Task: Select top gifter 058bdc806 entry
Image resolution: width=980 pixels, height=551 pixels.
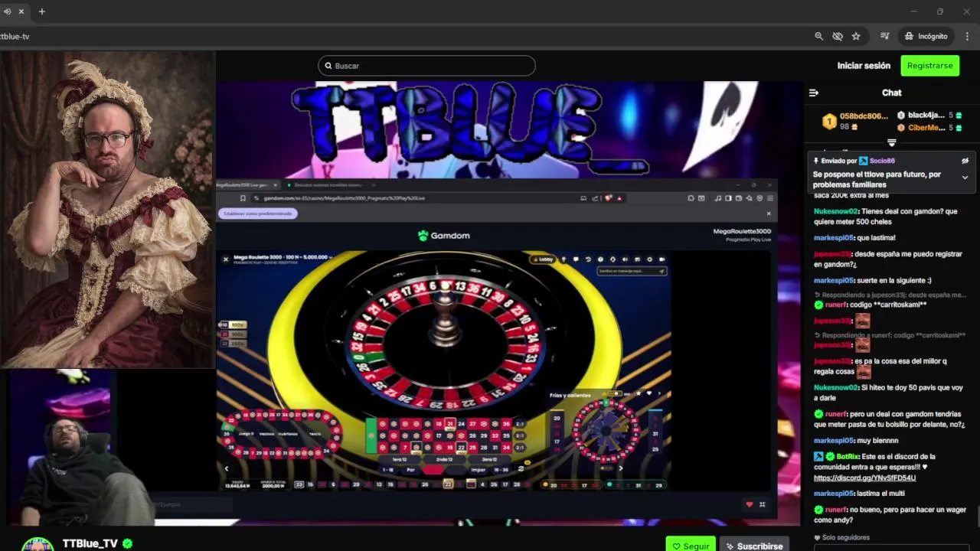Action: [x=855, y=121]
